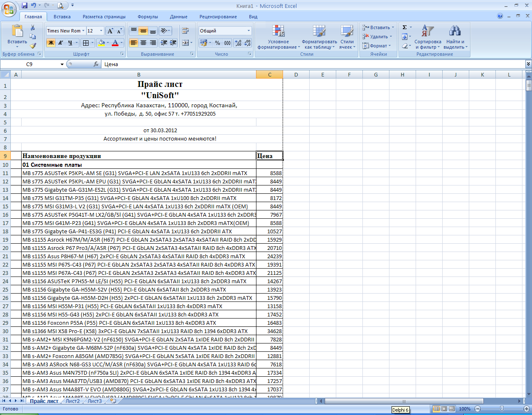Select cell C11 containing 8588
Screen dimensions: 532x415
(269, 173)
